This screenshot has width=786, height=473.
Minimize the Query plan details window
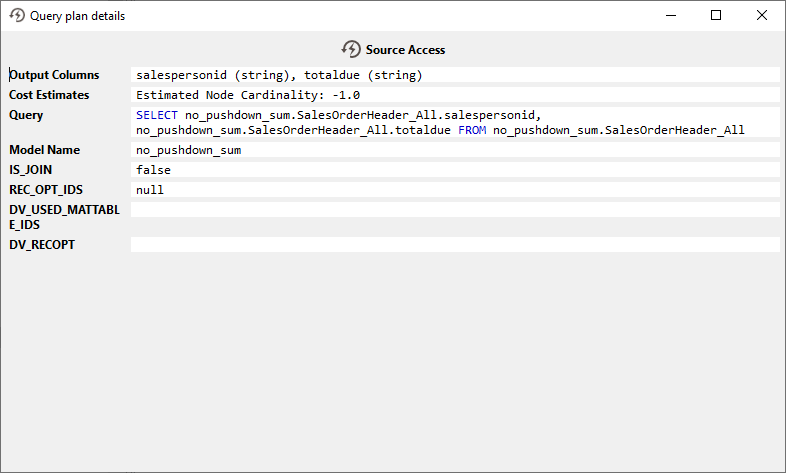pos(670,15)
